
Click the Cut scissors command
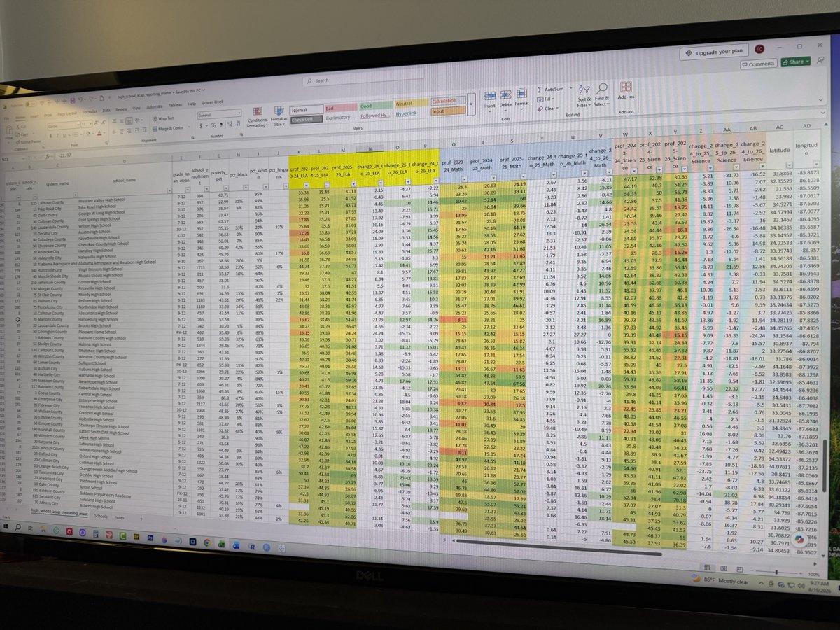tap(22, 127)
